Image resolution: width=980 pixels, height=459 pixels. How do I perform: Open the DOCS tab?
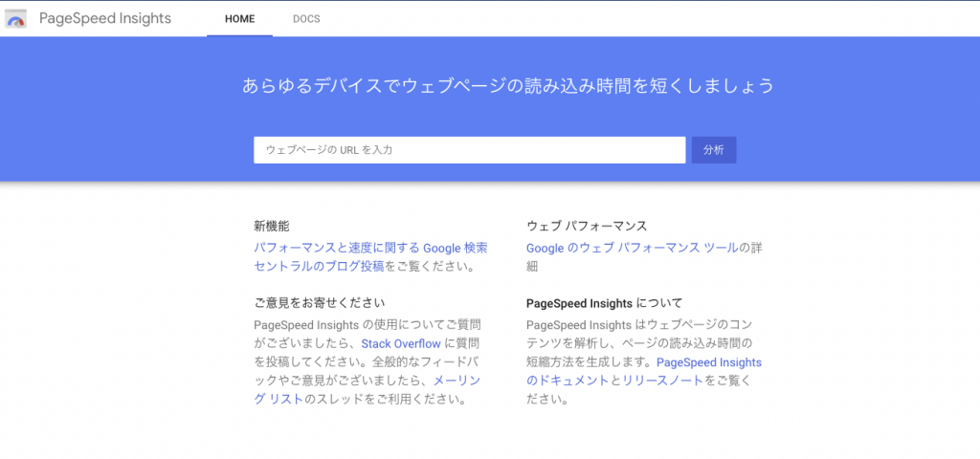[x=306, y=19]
